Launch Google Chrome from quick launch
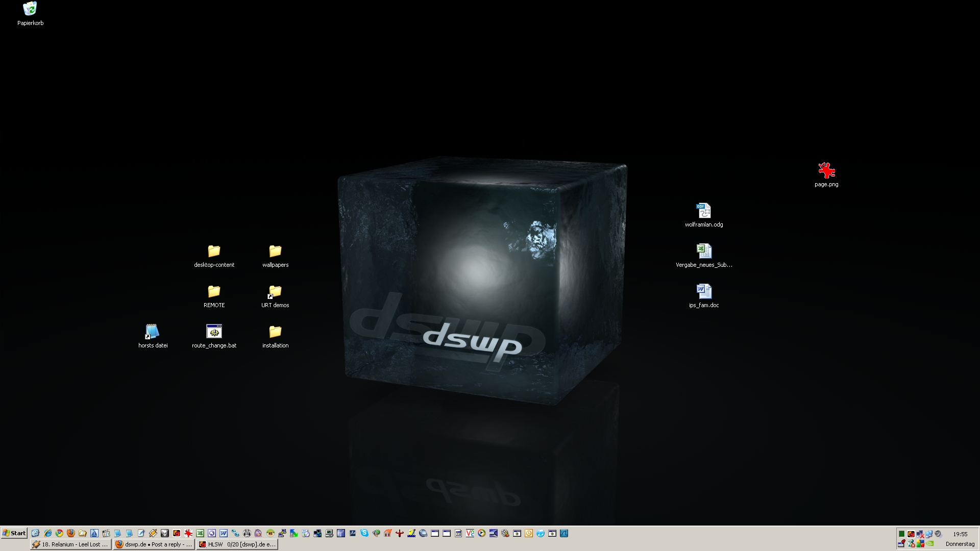This screenshot has height=551, width=980. tap(59, 533)
